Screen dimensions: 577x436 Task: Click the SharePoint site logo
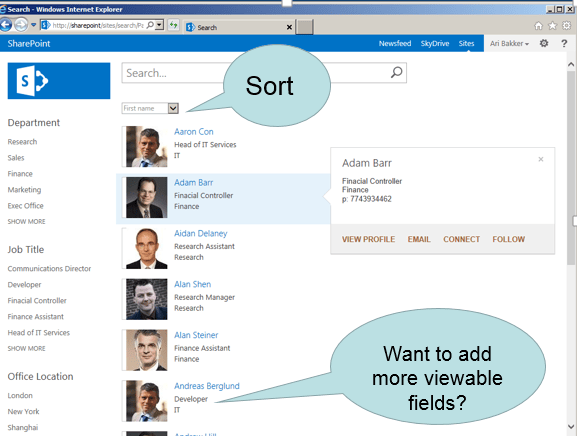(x=59, y=81)
